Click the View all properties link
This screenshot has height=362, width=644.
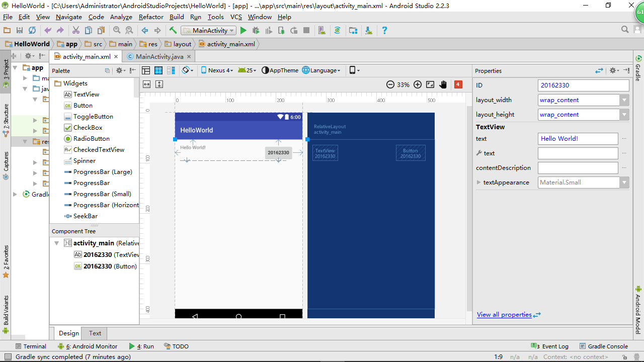click(x=504, y=315)
